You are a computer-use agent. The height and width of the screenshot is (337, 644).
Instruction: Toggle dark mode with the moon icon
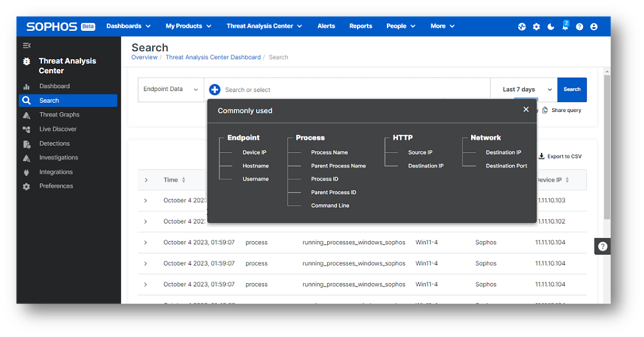551,26
